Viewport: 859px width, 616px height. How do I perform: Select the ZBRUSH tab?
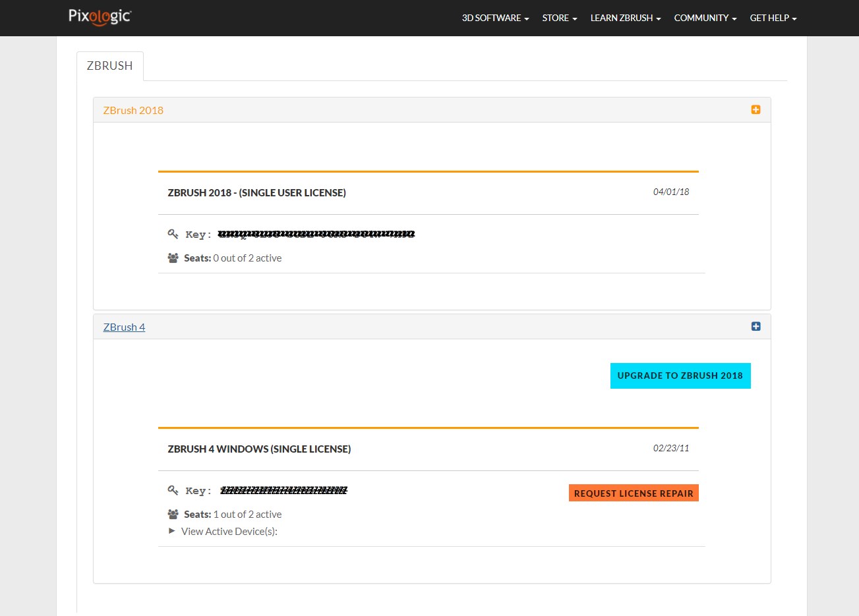pos(110,66)
